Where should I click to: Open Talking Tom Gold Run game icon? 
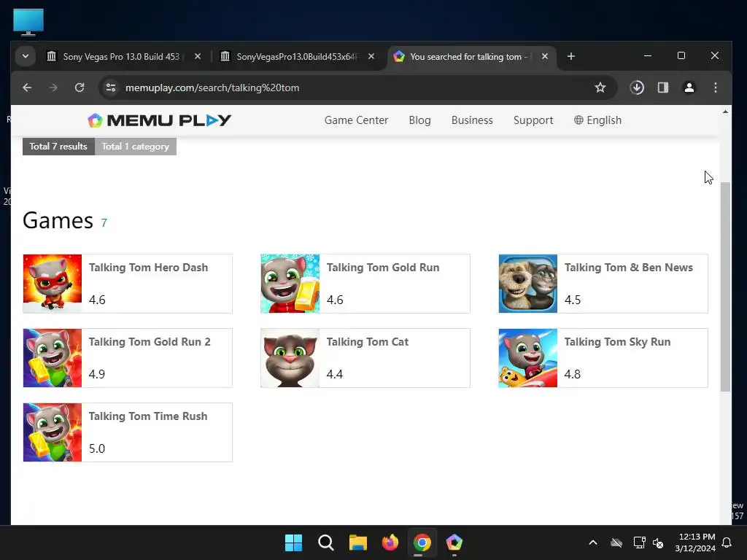coord(290,284)
